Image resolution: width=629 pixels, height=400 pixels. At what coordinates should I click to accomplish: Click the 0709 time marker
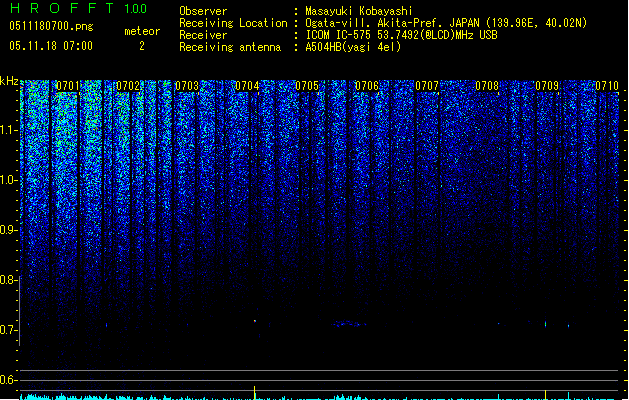(547, 86)
